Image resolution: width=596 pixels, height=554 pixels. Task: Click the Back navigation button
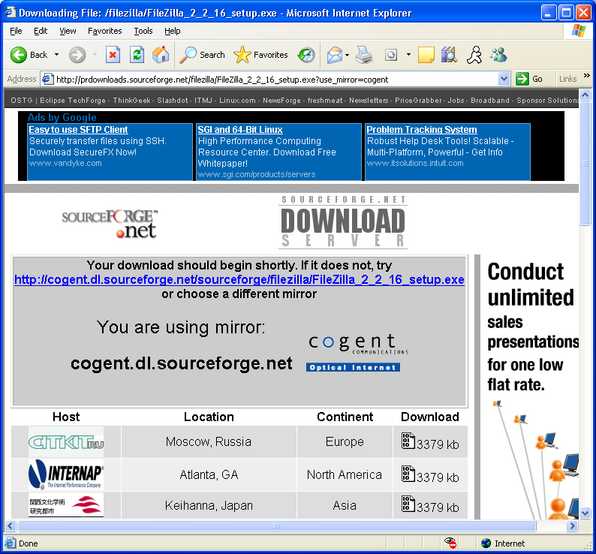(x=29, y=55)
